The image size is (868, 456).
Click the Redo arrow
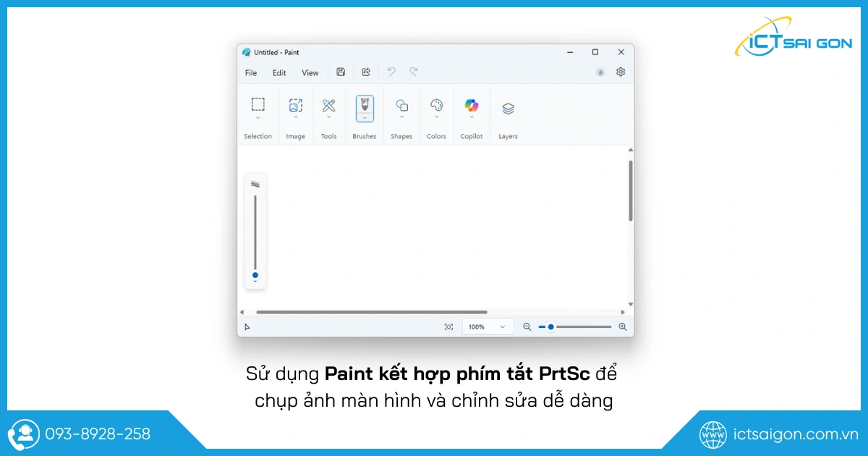pyautogui.click(x=414, y=72)
